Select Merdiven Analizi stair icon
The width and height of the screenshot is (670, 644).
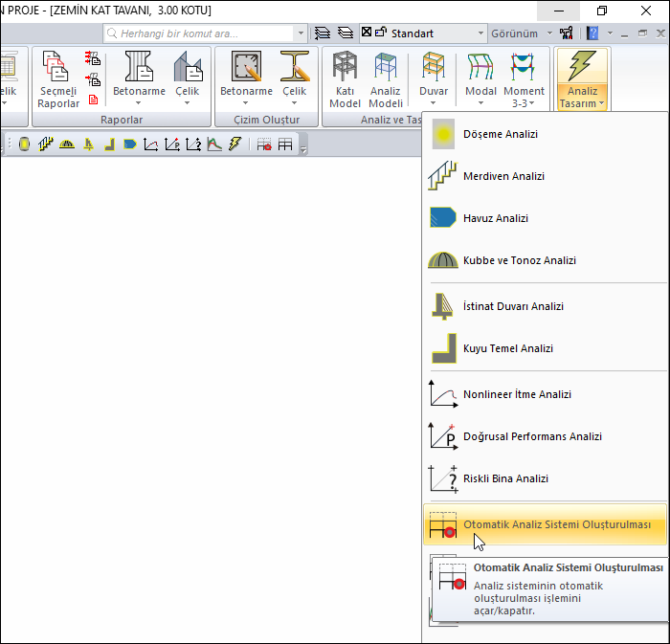tap(443, 176)
